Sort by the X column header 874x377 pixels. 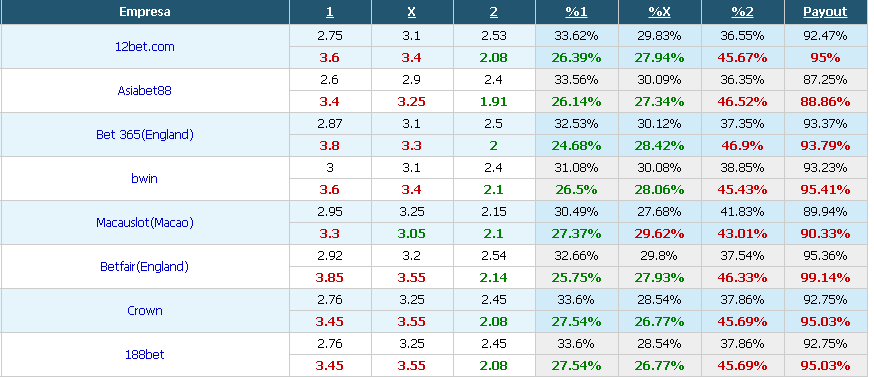[x=411, y=12]
